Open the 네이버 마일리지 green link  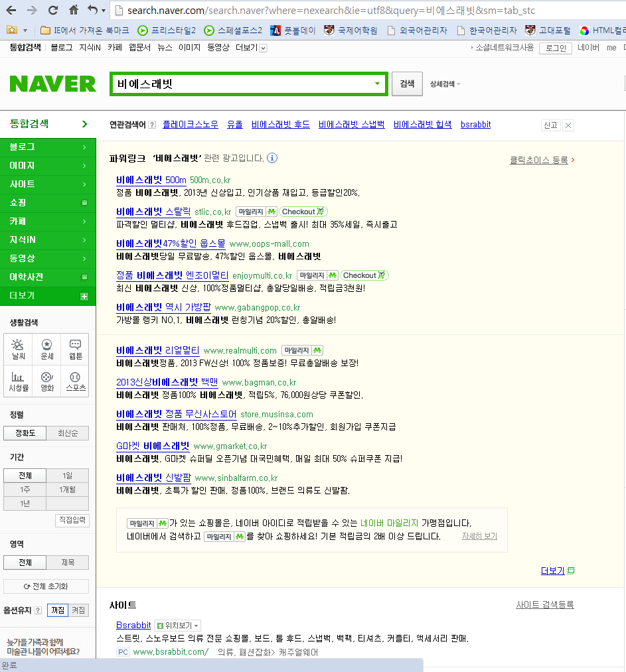(x=389, y=523)
